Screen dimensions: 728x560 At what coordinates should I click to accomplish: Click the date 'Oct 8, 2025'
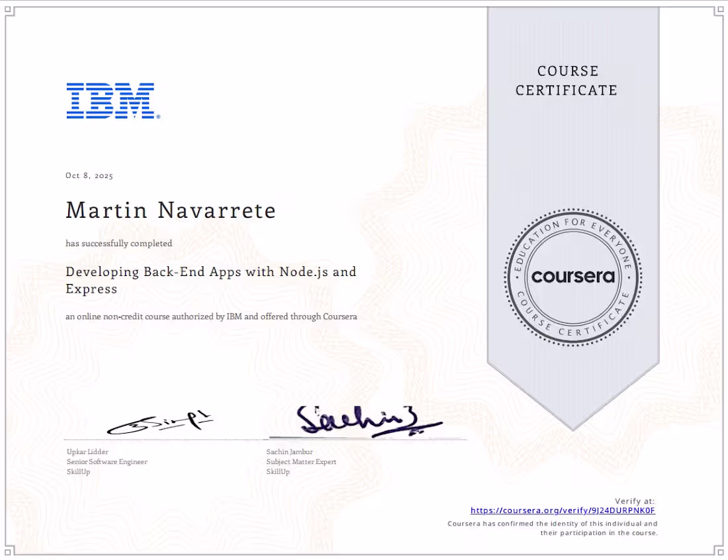pos(88,175)
